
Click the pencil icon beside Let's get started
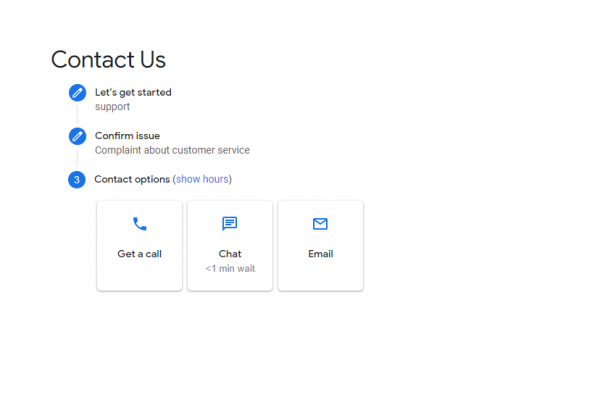pos(77,93)
